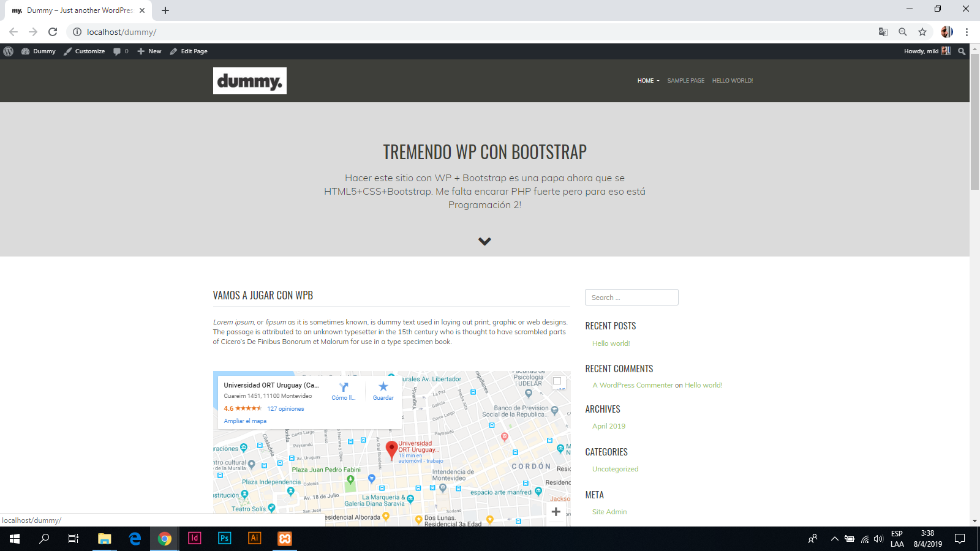Bookmark this page with the star icon
Screen dimensions: 980x551
(x=922, y=32)
